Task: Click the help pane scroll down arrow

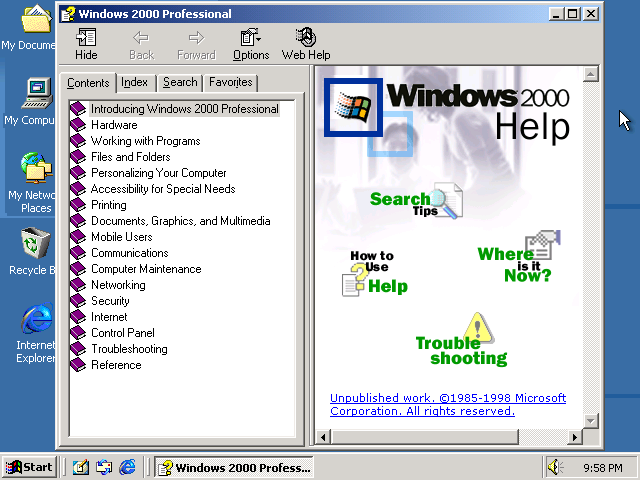Action: 591,420
